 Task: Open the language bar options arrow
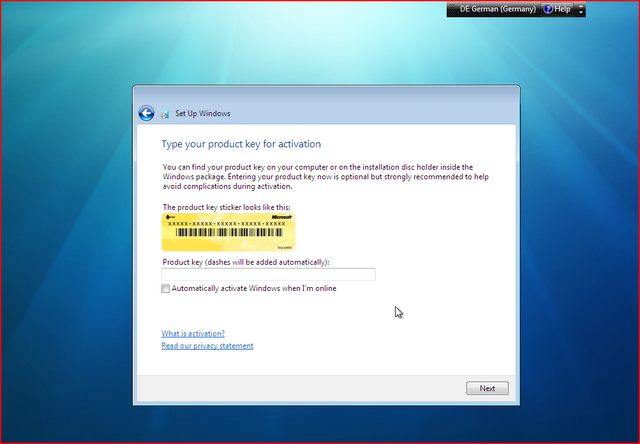tap(582, 13)
